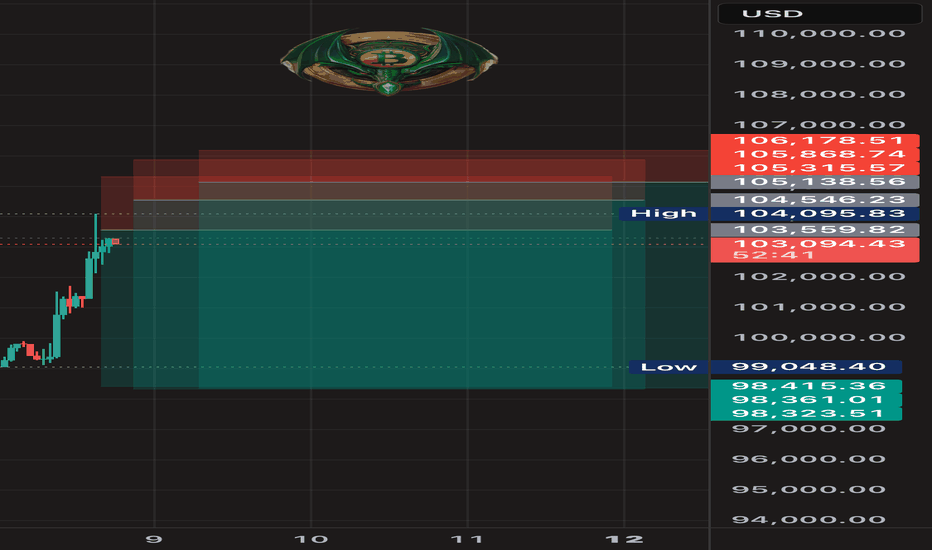Click the 98,323.51 green target label

coord(807,414)
